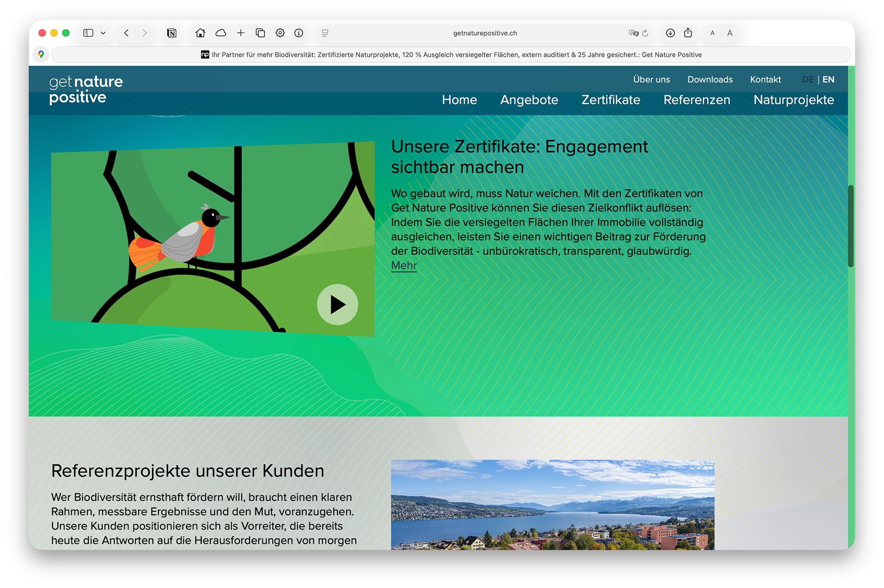Open the Notion extension icon
Image resolution: width=884 pixels, height=588 pixels.
172,33
